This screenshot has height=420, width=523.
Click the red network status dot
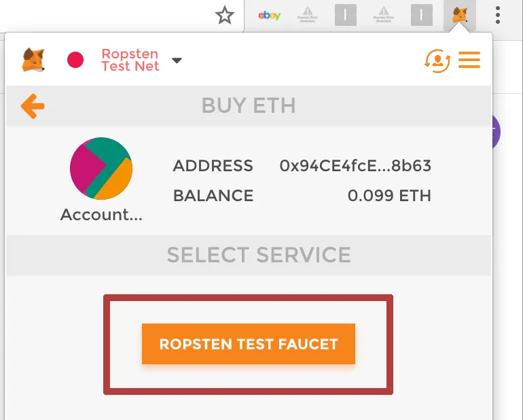tap(75, 60)
